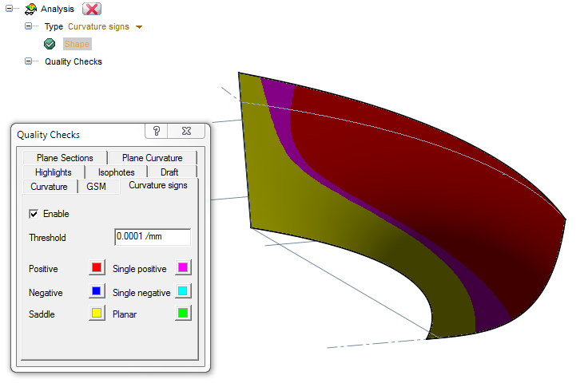
Task: Click the help question mark in Quality Checks
Action: pyautogui.click(x=157, y=132)
